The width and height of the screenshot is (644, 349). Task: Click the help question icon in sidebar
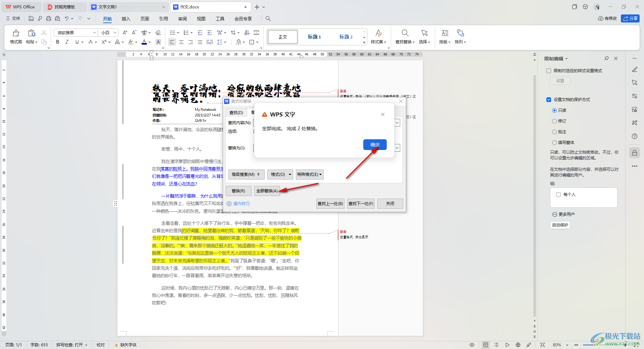coord(635,136)
